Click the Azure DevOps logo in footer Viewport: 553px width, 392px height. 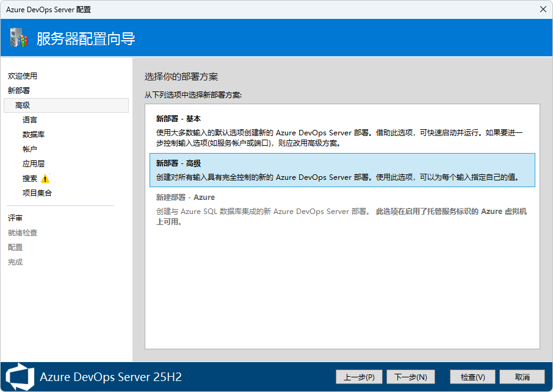pos(18,376)
